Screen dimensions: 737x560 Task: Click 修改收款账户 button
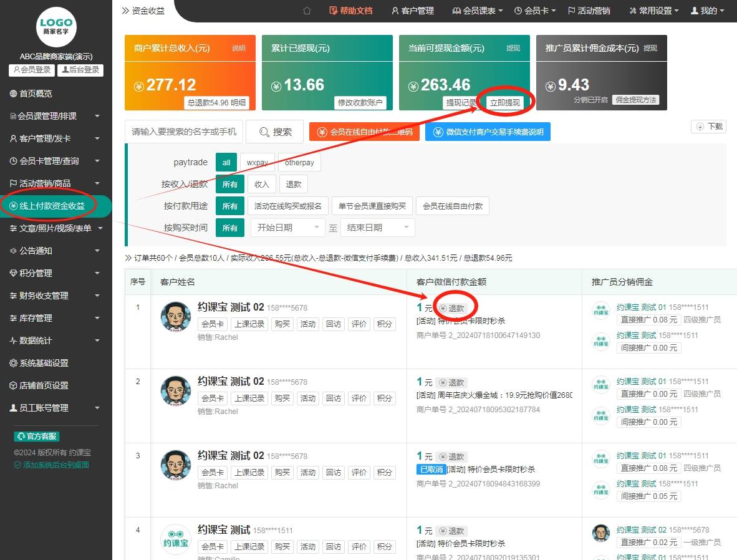(360, 102)
